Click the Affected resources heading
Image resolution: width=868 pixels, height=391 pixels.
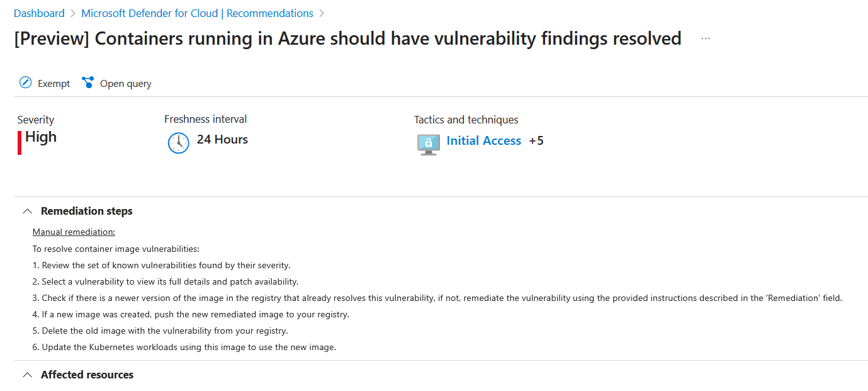point(87,374)
